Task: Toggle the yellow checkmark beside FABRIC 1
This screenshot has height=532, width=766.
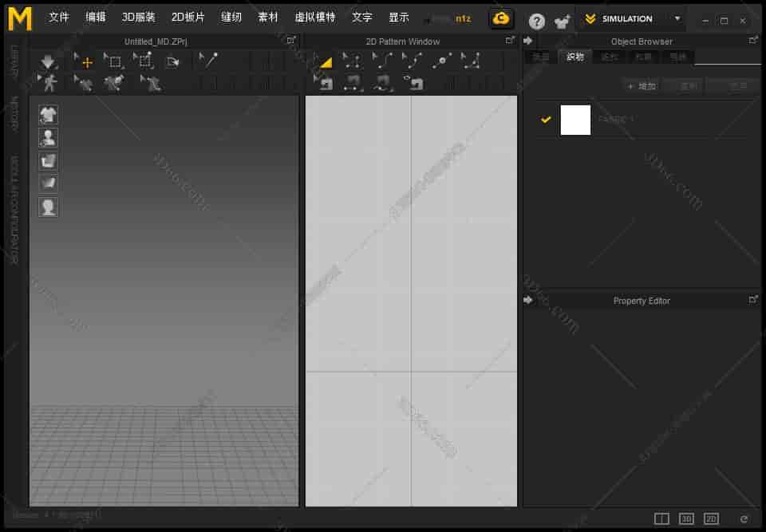Action: tap(546, 120)
